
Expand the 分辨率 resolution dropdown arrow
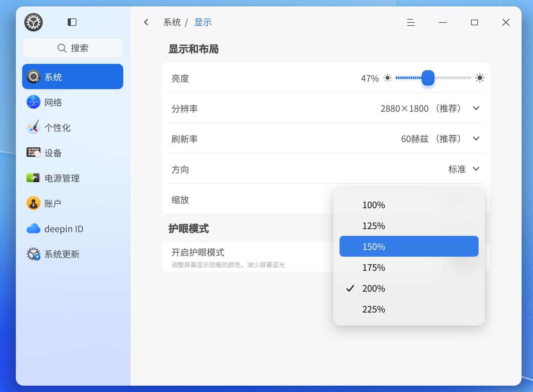pos(476,108)
